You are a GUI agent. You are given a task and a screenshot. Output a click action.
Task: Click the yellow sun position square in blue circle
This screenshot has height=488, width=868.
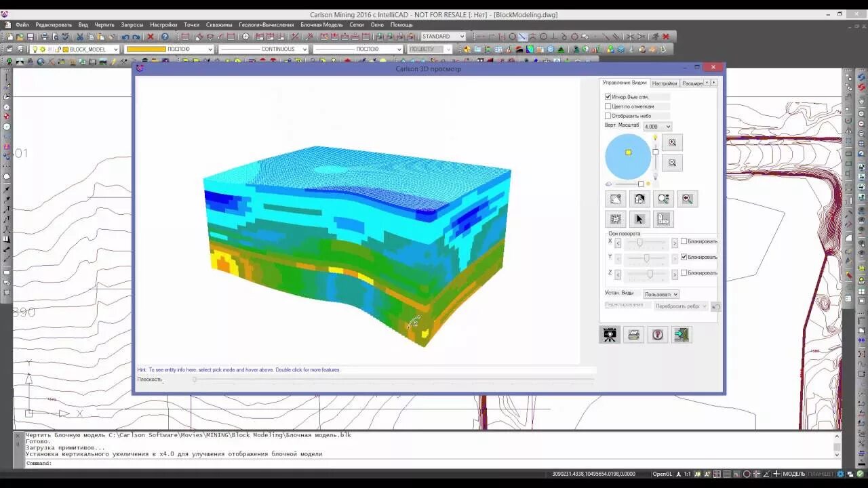click(x=628, y=152)
